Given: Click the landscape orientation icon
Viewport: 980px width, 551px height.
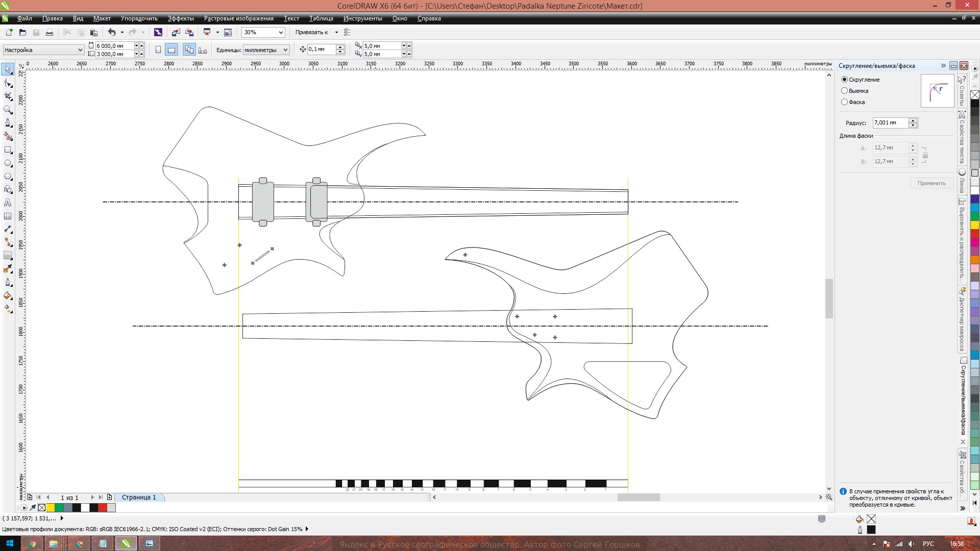Looking at the screenshot, I should click(x=171, y=50).
